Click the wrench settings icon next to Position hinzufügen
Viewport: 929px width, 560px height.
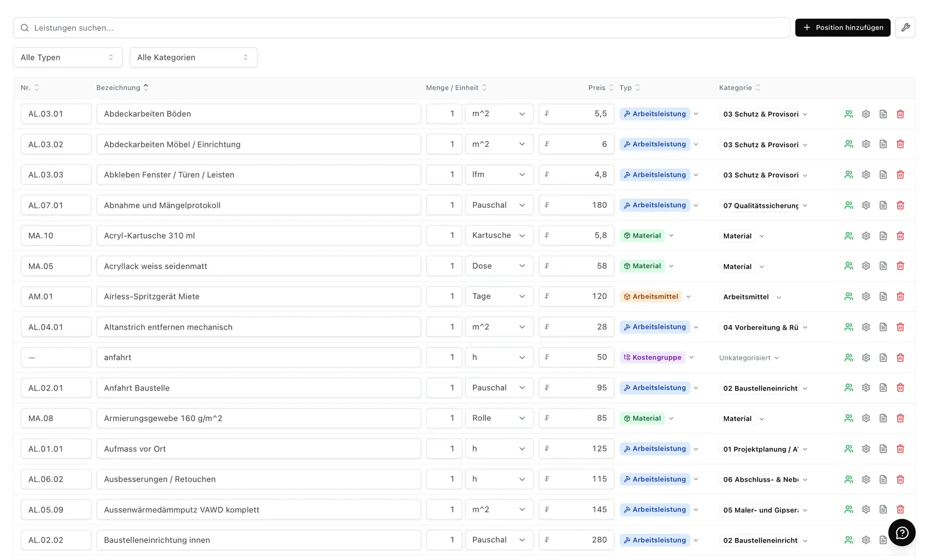(x=905, y=27)
